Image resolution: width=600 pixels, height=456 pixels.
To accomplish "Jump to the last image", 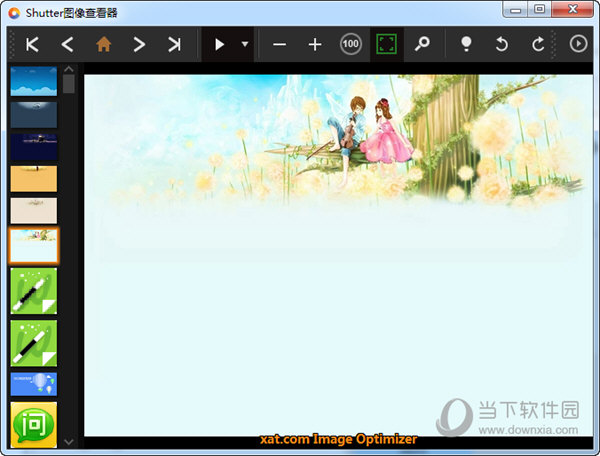I will coord(174,45).
